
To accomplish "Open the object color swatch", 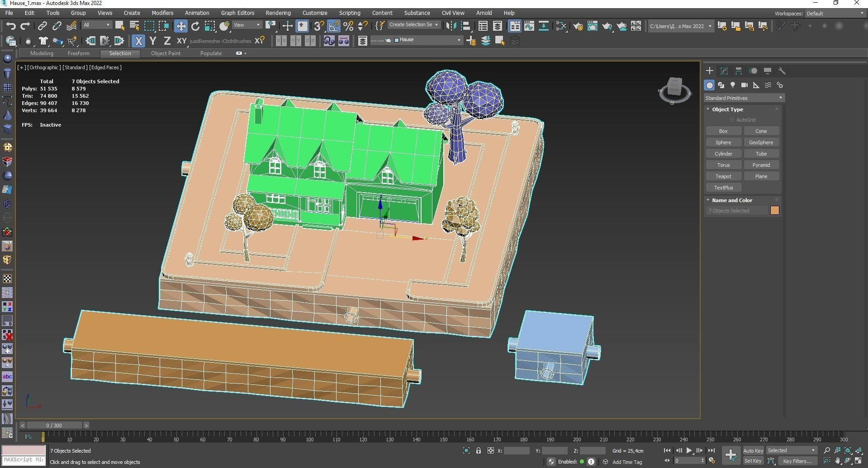I will click(774, 211).
